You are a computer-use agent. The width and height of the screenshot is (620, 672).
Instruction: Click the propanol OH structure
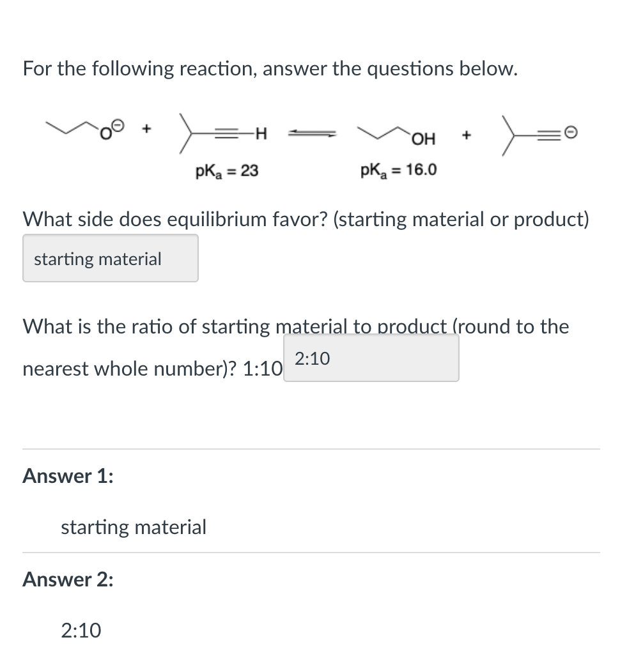(396, 134)
